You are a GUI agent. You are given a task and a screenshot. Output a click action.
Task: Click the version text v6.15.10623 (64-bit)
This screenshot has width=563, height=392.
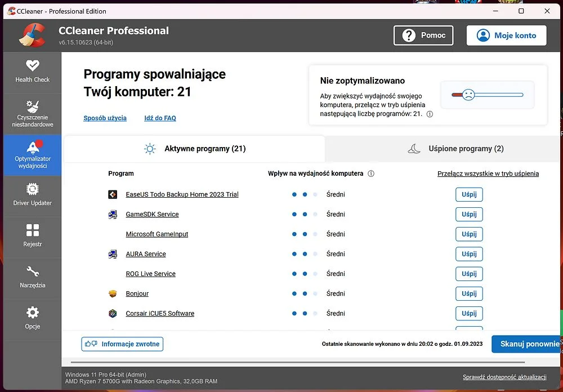tap(86, 42)
